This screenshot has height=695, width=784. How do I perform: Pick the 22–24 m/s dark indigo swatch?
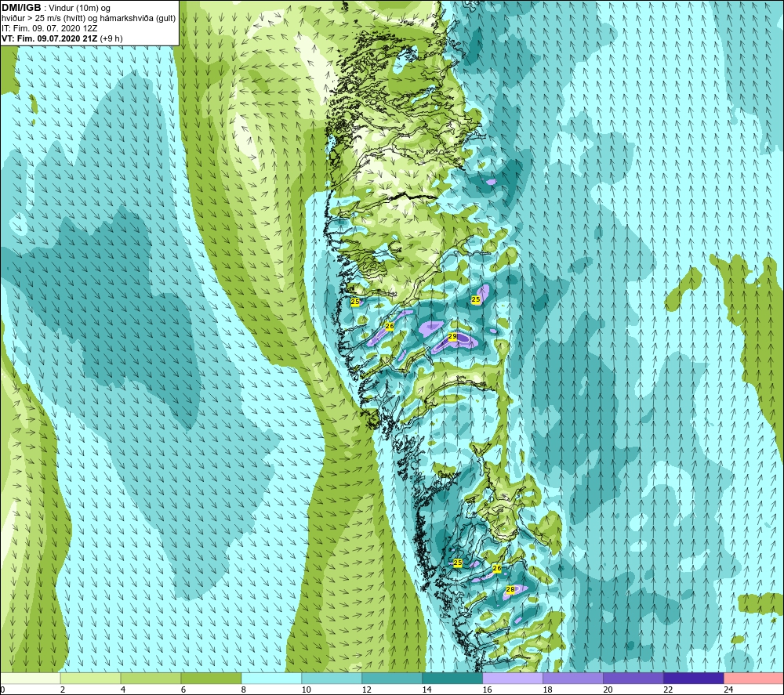click(694, 678)
